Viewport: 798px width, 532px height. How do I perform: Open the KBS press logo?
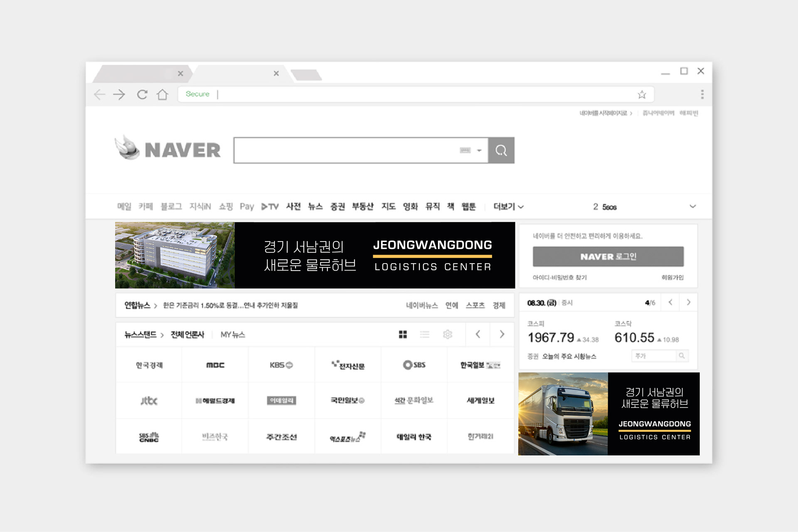coord(281,365)
